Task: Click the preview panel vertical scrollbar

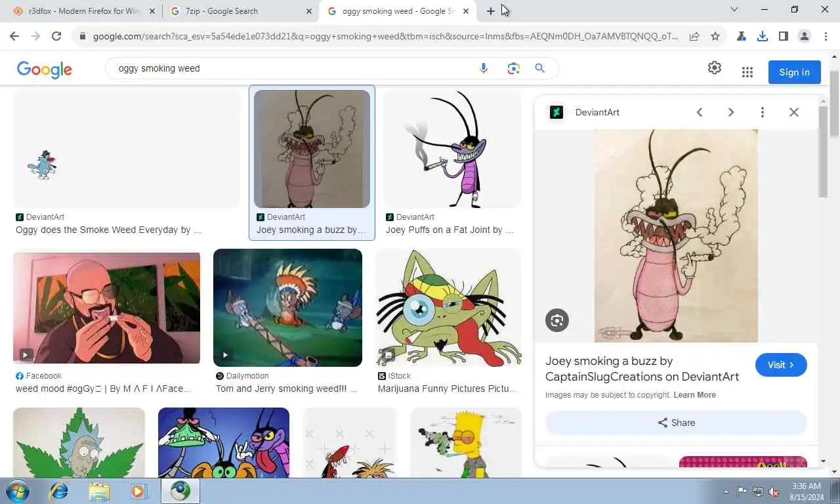Action: click(x=824, y=151)
